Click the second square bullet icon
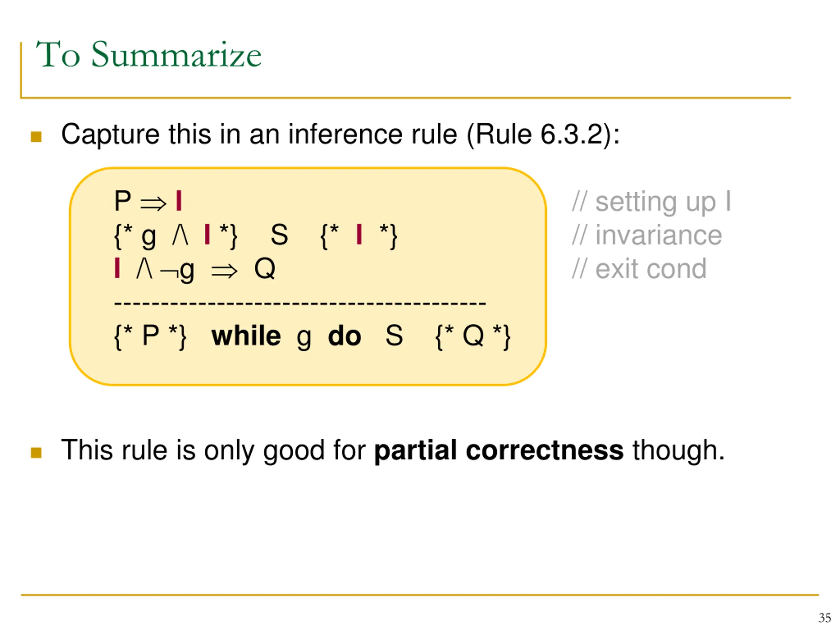The width and height of the screenshot is (840, 630). click(x=36, y=453)
